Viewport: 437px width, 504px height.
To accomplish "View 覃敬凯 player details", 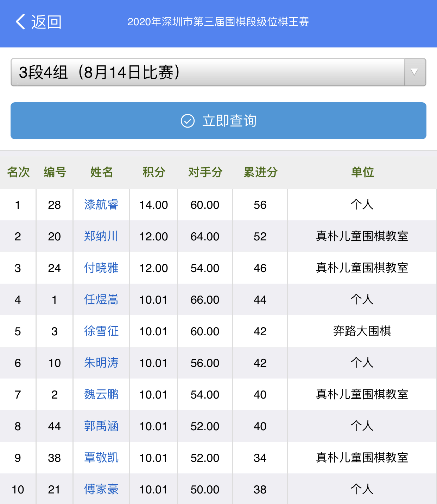I will pyautogui.click(x=101, y=458).
